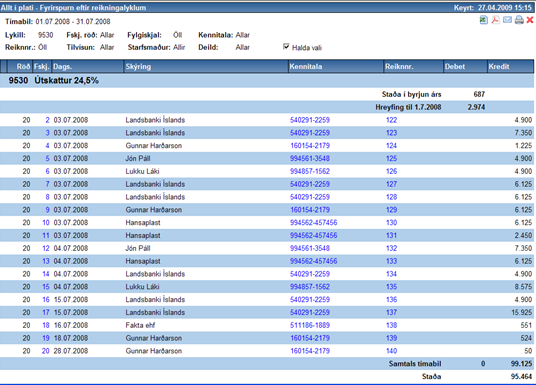Select Lukku Láki on invoice 135 row
The image size is (536, 385).
[142, 287]
